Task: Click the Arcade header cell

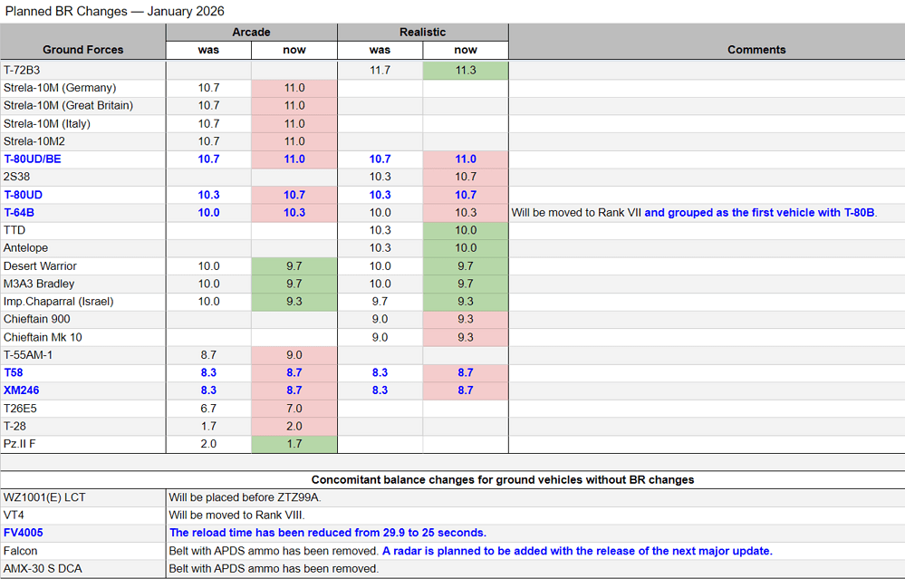Action: pyautogui.click(x=251, y=32)
